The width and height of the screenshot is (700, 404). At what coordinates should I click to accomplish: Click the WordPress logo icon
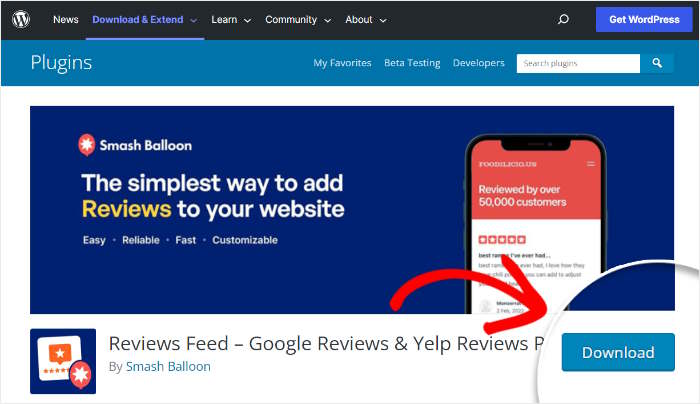(21, 20)
